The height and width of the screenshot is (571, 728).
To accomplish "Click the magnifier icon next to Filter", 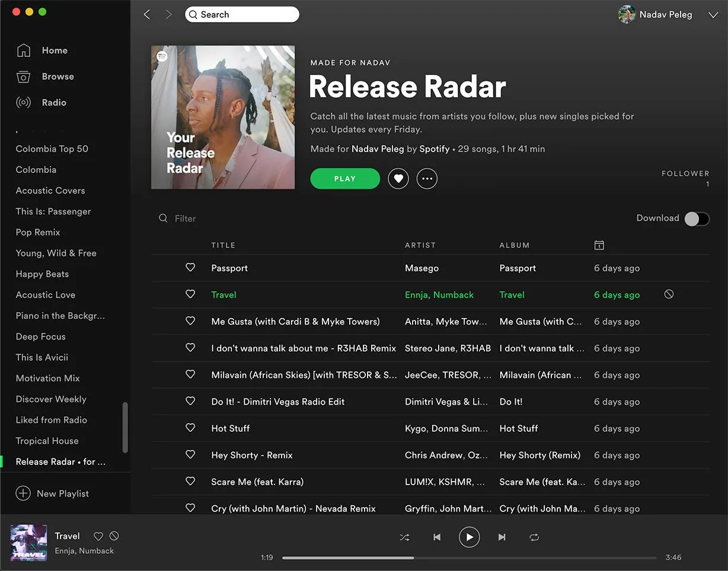I will click(x=163, y=219).
